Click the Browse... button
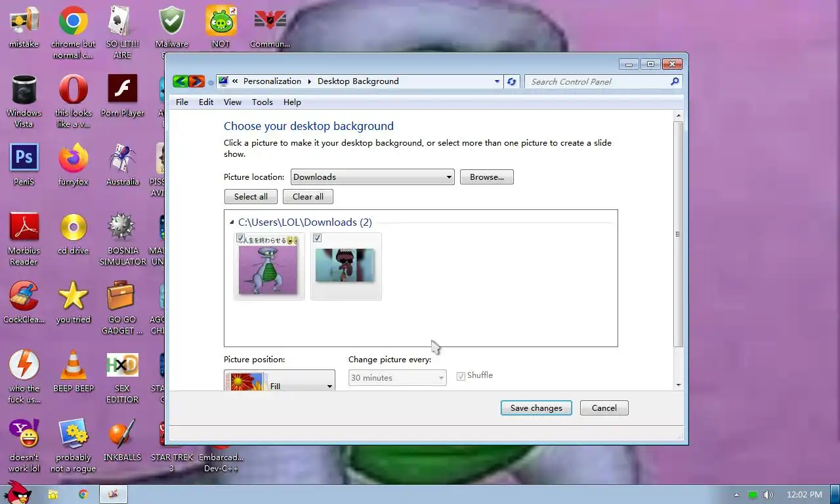This screenshot has width=840, height=504. point(487,177)
